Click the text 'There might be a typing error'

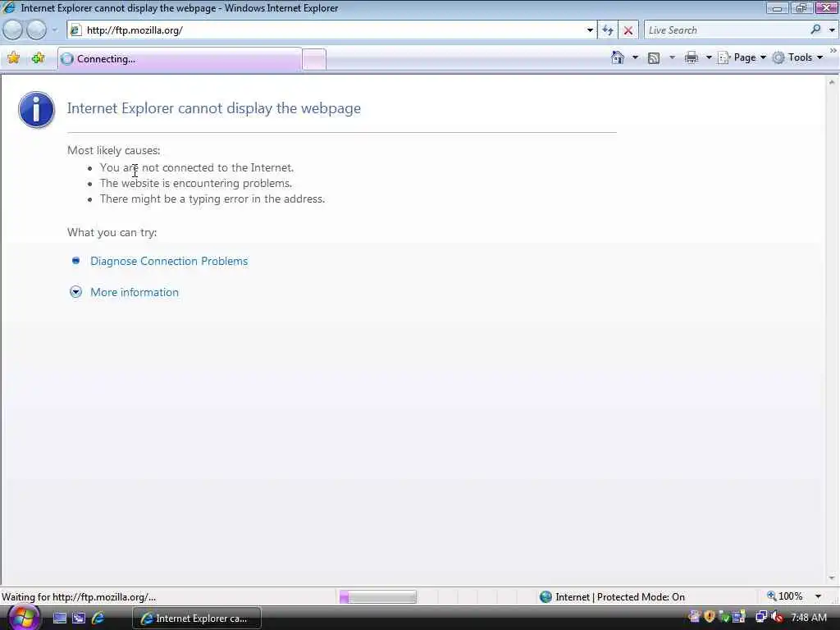click(x=174, y=199)
